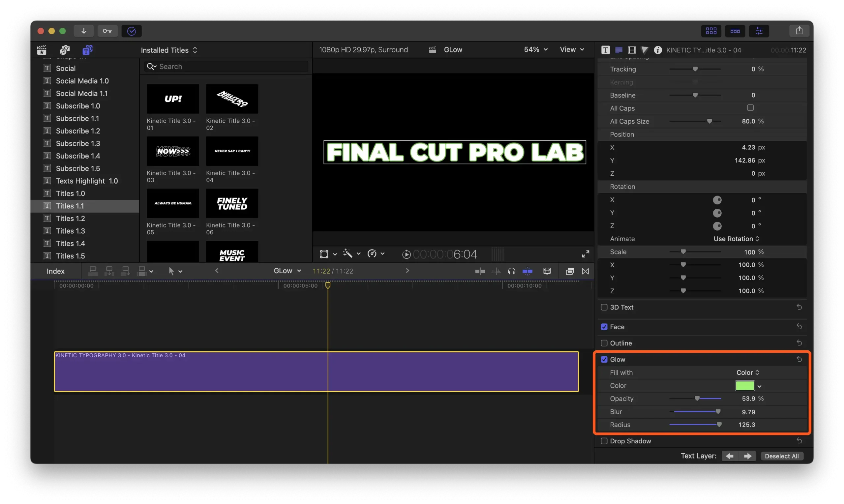This screenshot has width=844, height=504.
Task: Toggle the timeline panel layout icon
Action: pyautogui.click(x=735, y=31)
